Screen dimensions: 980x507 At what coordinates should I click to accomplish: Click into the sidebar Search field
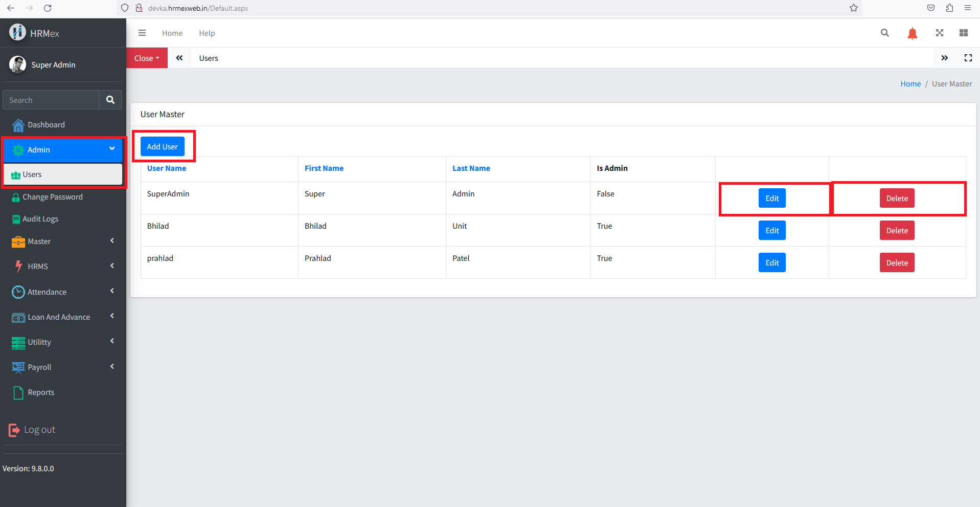pyautogui.click(x=51, y=100)
